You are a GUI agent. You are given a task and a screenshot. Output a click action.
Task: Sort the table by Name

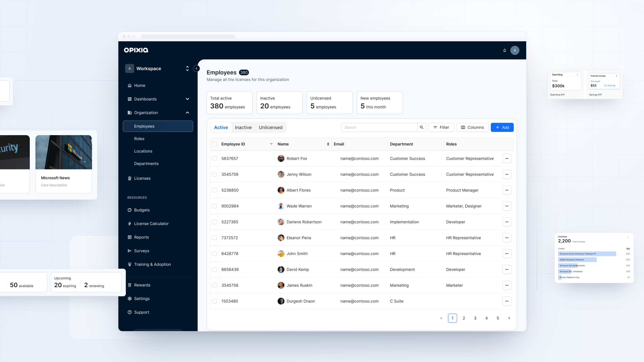328,144
